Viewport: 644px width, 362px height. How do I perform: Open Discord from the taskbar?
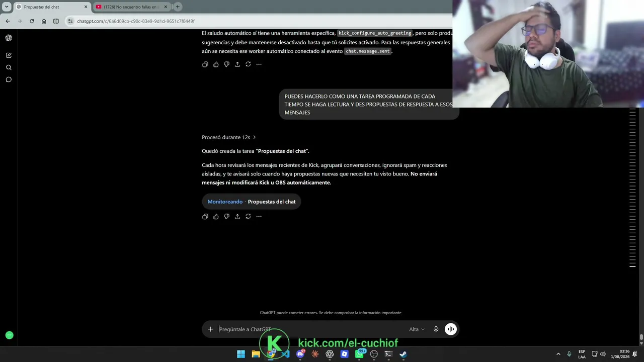pos(300,354)
